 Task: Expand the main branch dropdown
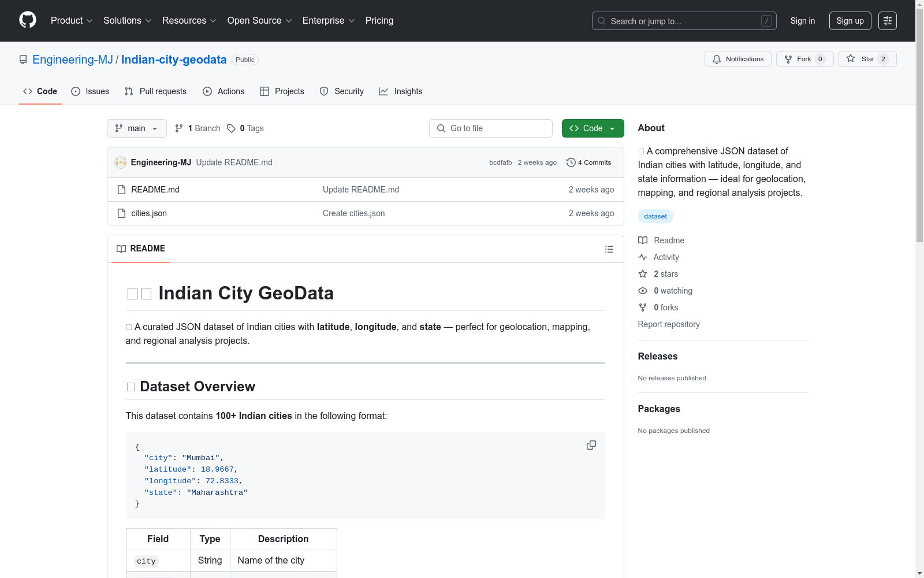tap(137, 128)
